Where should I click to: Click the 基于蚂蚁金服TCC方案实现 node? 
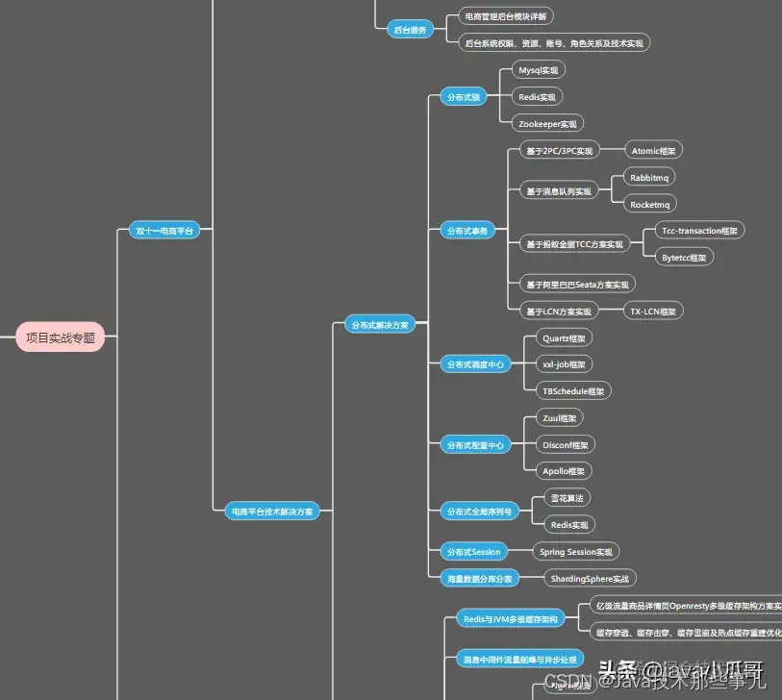[574, 244]
